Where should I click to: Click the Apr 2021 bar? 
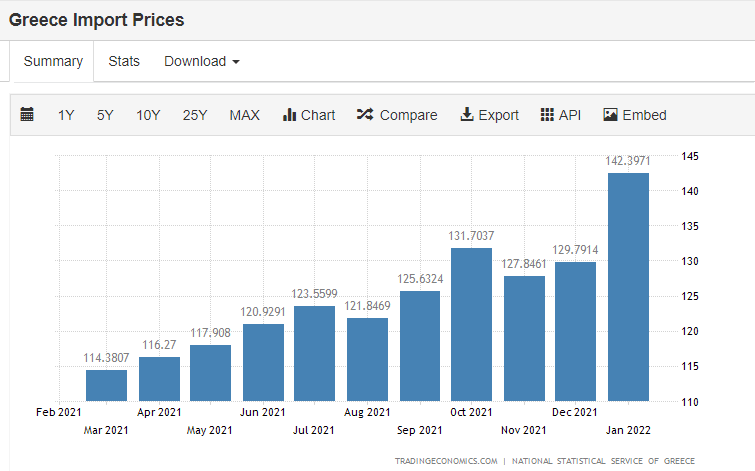click(159, 379)
